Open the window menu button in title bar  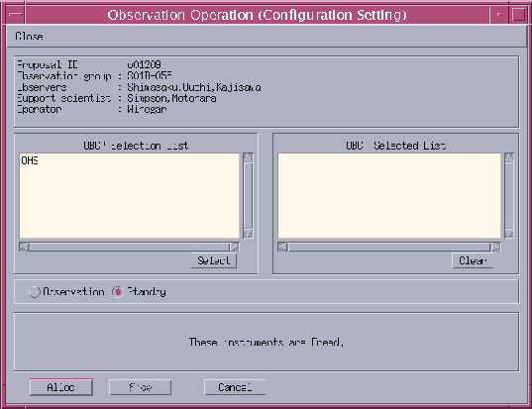pos(16,15)
